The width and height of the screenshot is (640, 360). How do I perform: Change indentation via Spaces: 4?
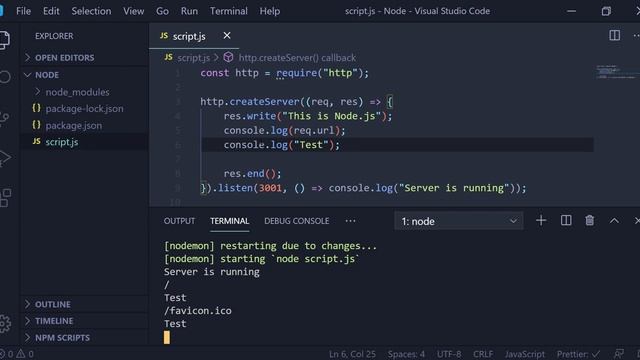click(406, 354)
